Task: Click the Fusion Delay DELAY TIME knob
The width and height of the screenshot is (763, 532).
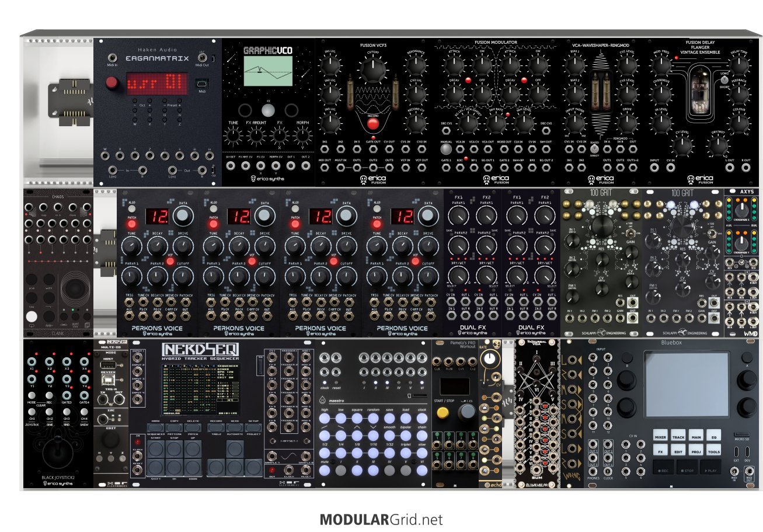Action: 738,66
